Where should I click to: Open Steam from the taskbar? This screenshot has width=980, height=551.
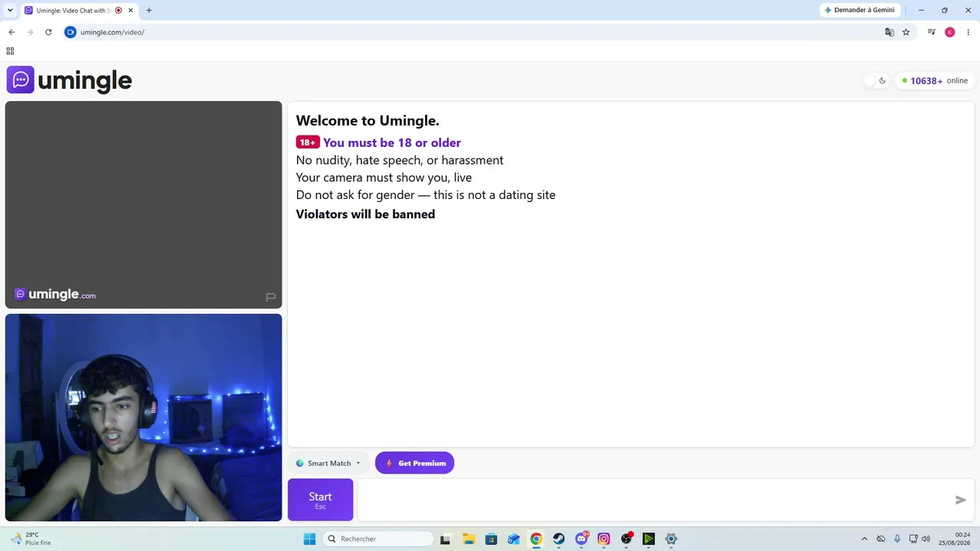tap(559, 539)
